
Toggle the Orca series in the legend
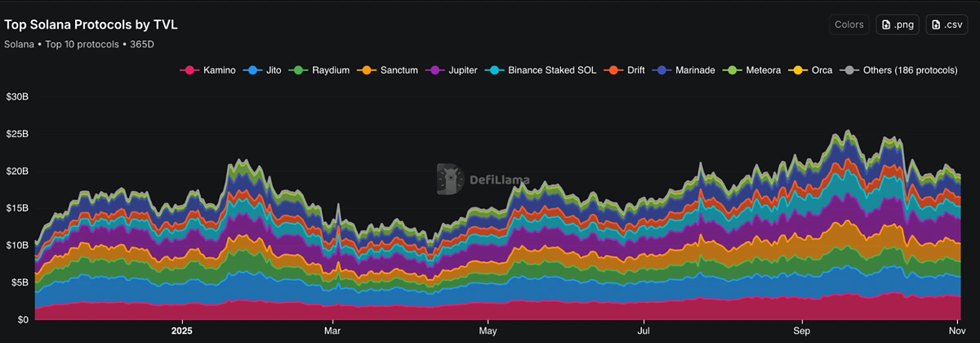tap(811, 70)
